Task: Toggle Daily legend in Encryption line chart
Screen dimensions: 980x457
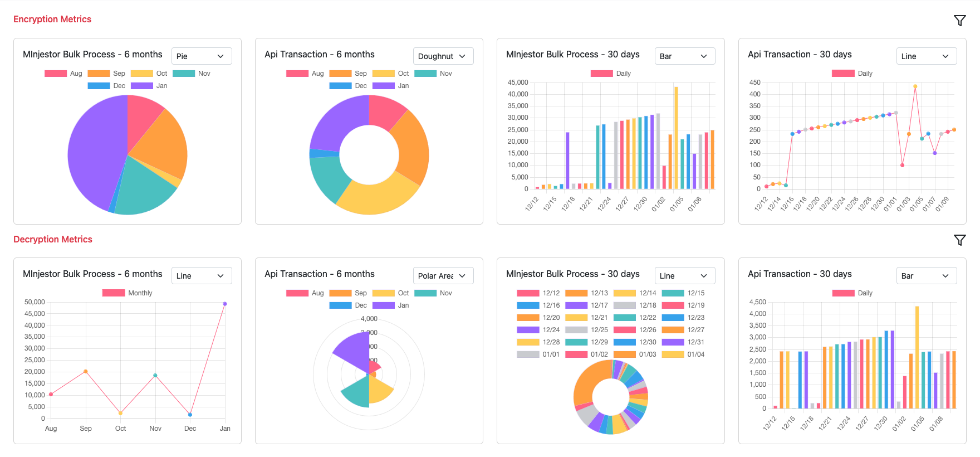Action: [852, 74]
